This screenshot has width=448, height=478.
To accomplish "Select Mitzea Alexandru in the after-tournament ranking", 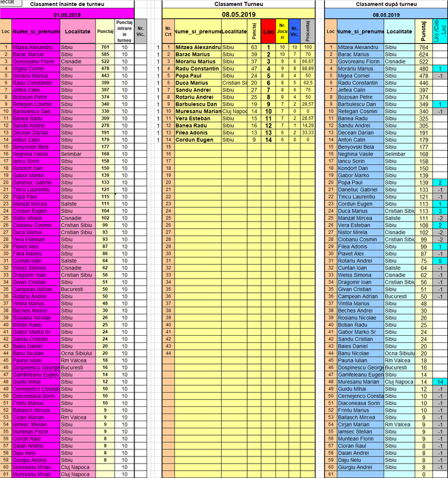I will pyautogui.click(x=360, y=47).
